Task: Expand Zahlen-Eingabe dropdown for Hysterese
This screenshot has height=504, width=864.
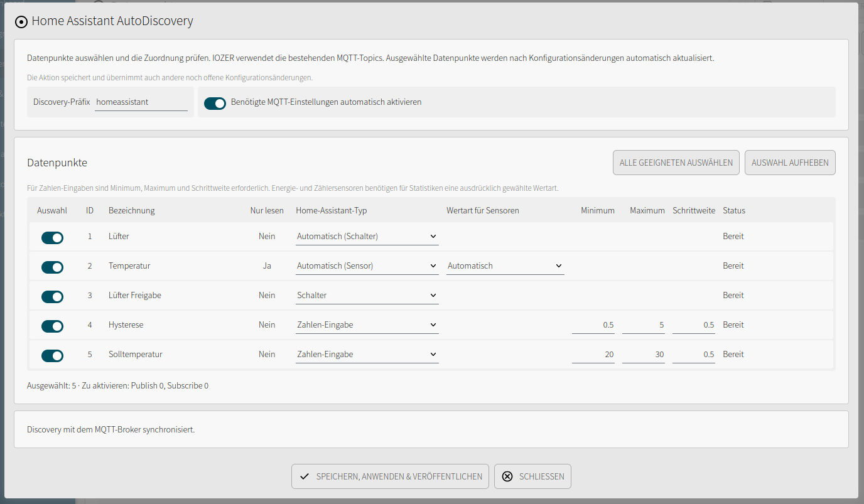Action: click(x=367, y=325)
